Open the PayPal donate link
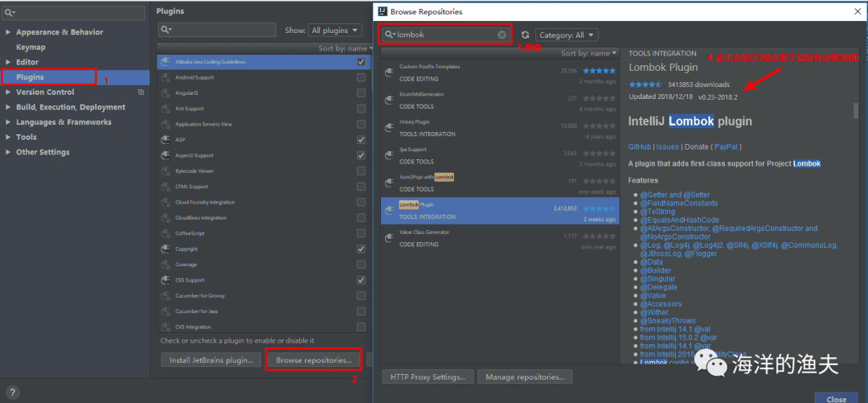The width and height of the screenshot is (868, 403). coord(726,147)
